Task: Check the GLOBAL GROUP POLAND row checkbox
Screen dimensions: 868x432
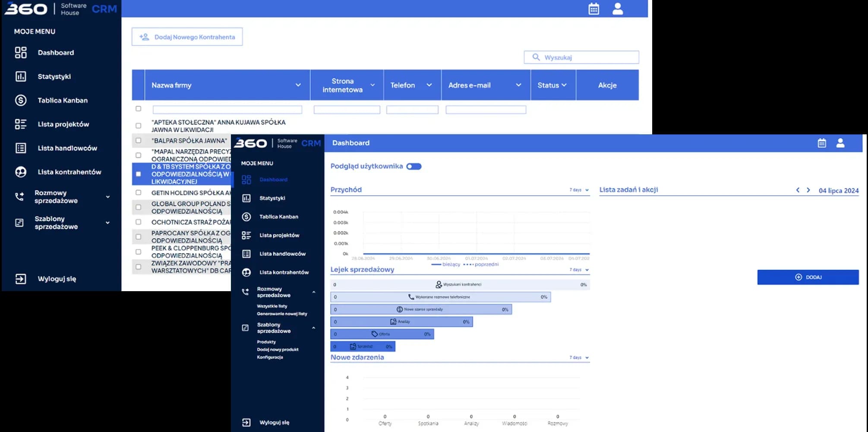Action: [x=138, y=207]
